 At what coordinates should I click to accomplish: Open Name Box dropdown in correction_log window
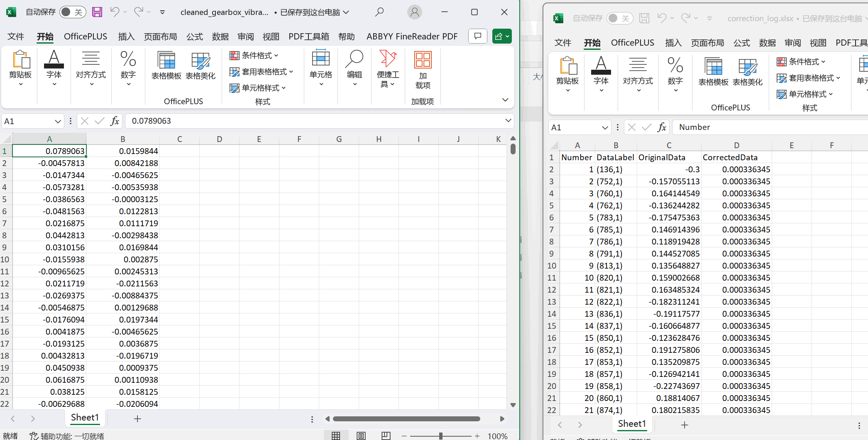605,127
